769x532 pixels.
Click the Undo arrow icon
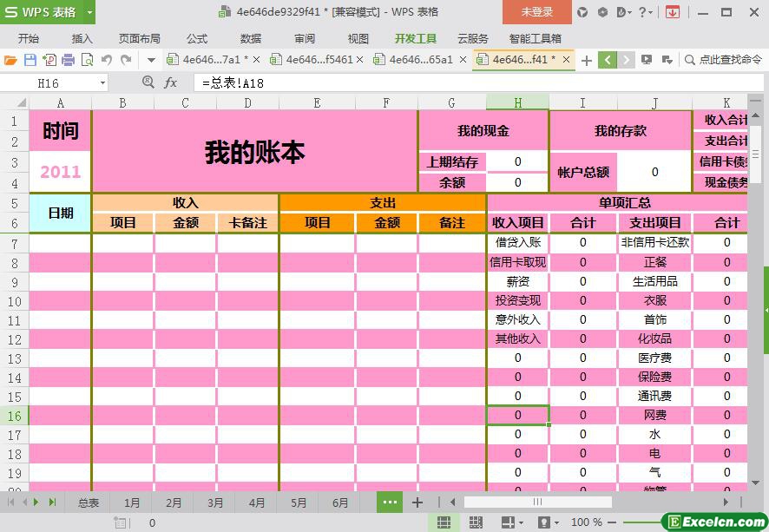pos(106,60)
